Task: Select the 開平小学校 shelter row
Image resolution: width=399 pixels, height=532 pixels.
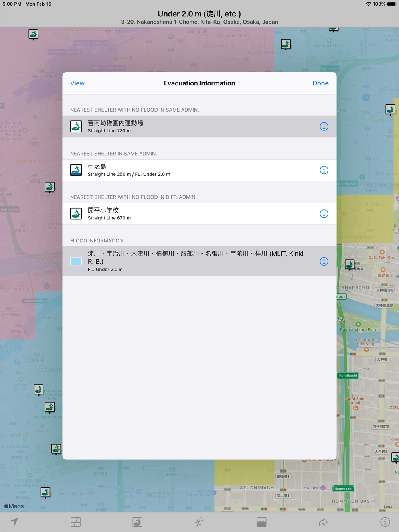Action: tap(199, 214)
